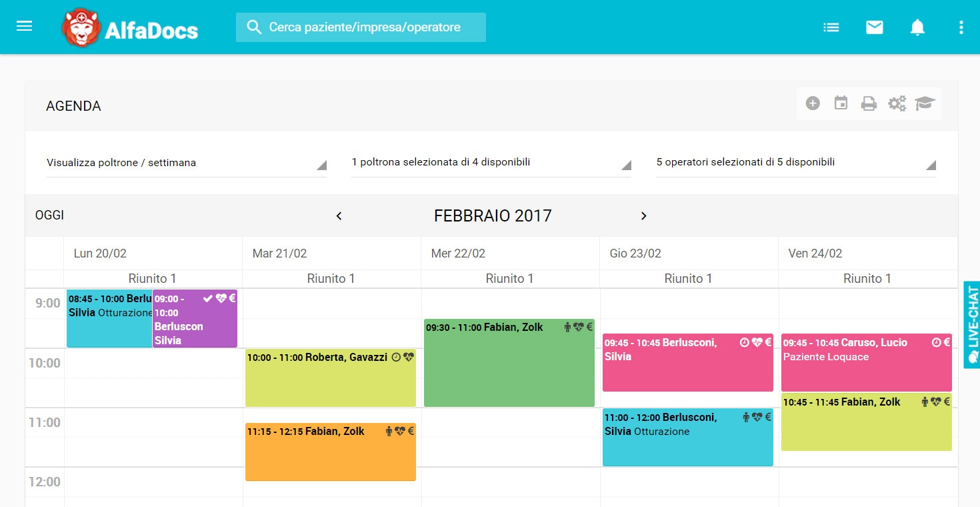Print the agenda
The width and height of the screenshot is (980, 507).
click(x=869, y=103)
